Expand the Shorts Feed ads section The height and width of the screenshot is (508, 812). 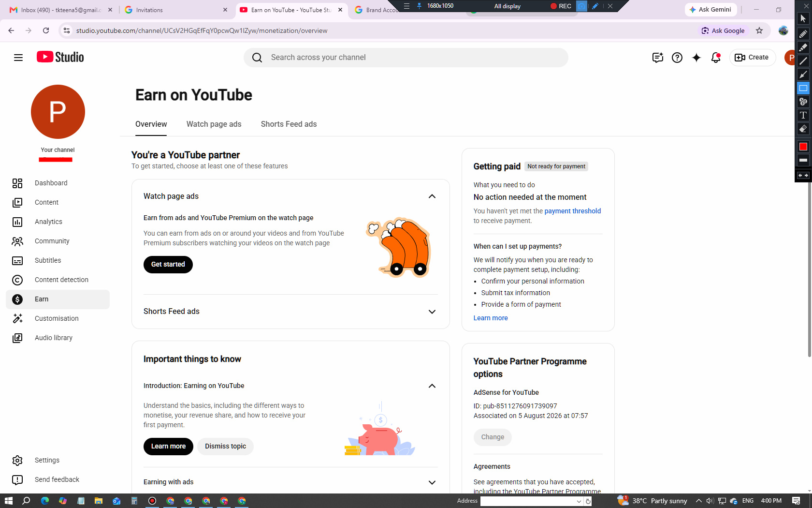(x=432, y=312)
